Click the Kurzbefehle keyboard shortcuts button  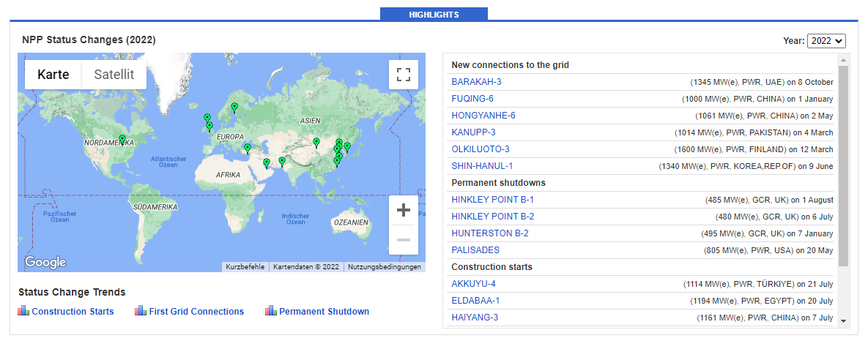click(245, 267)
